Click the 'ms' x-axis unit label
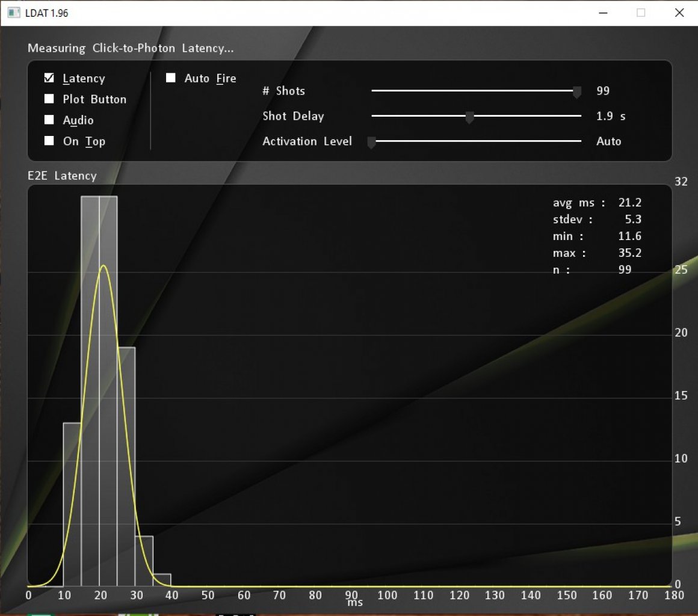Viewport: 698px width, 616px height. [355, 603]
